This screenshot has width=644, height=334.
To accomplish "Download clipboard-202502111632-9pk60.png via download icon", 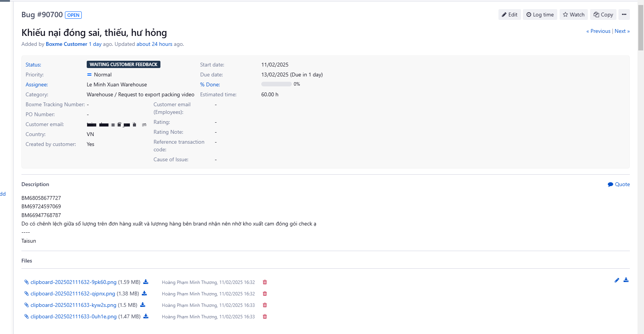I will click(x=146, y=282).
